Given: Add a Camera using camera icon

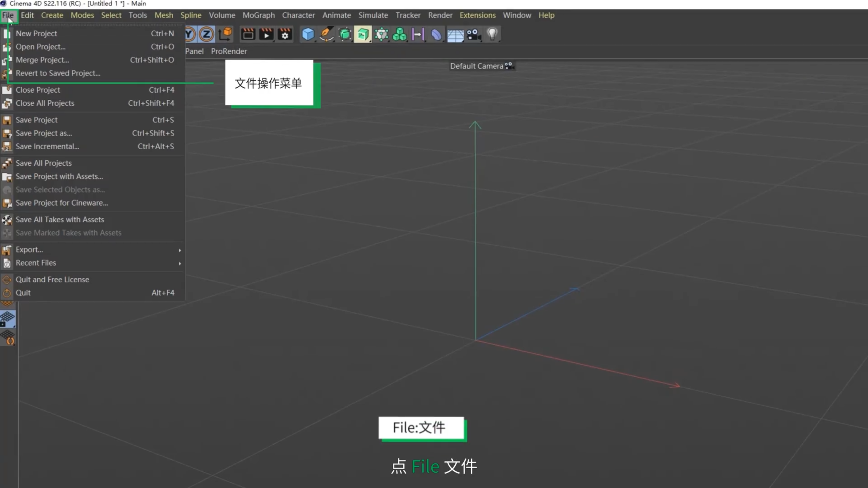Looking at the screenshot, I should coord(473,34).
